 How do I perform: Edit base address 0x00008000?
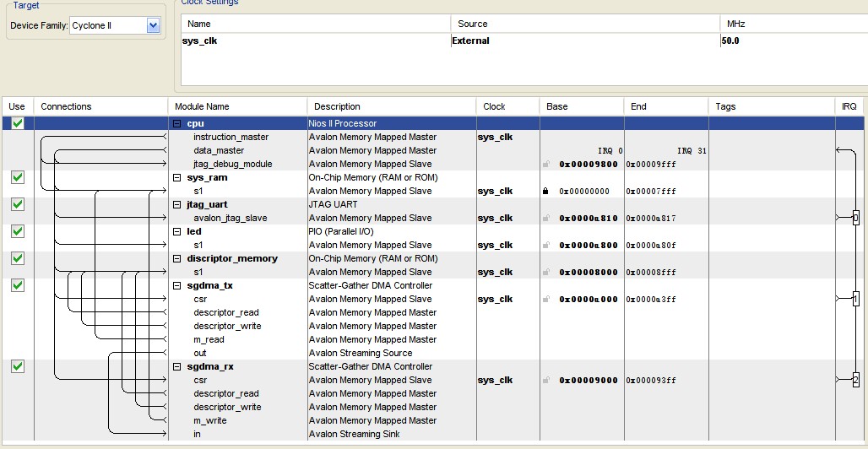coord(589,273)
